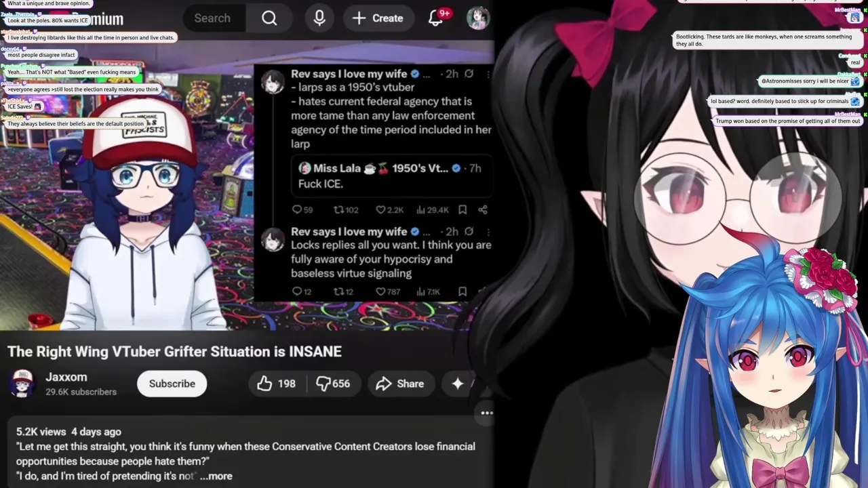
Task: Click '29.6K subscribers' text under Jaxxom
Action: click(x=81, y=392)
